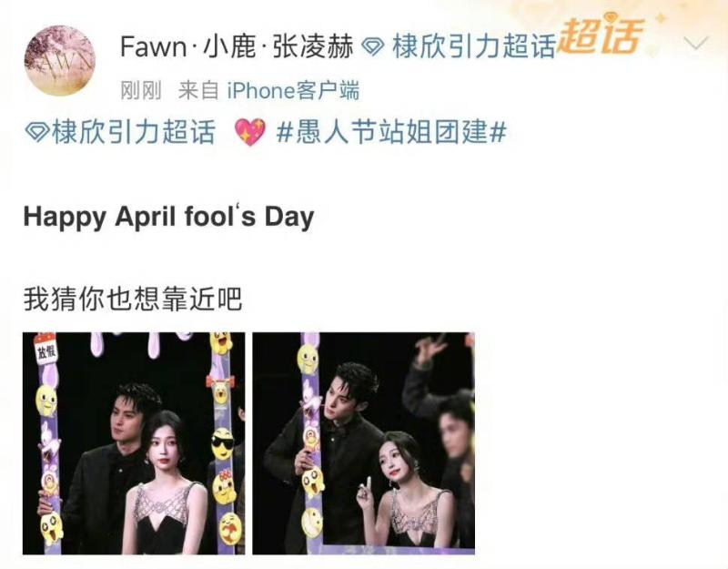Click the 我猜你也想靠近吧 caption line
This screenshot has height=569, width=728.
[x=133, y=299]
